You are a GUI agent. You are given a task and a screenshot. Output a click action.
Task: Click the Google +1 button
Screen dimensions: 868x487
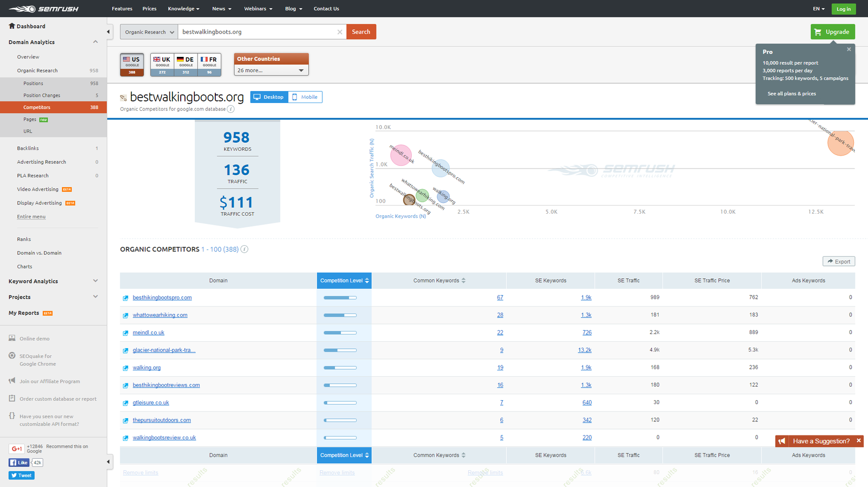[x=16, y=448]
